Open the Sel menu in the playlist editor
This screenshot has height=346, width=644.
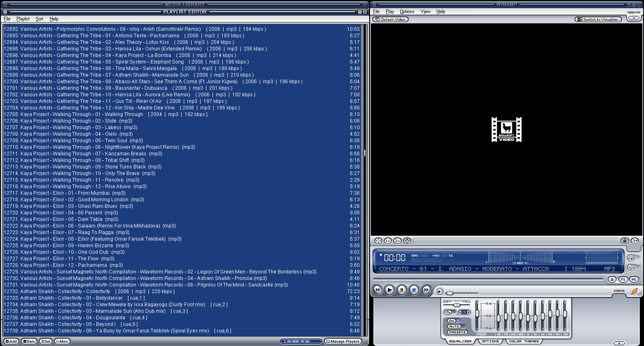[x=46, y=341]
